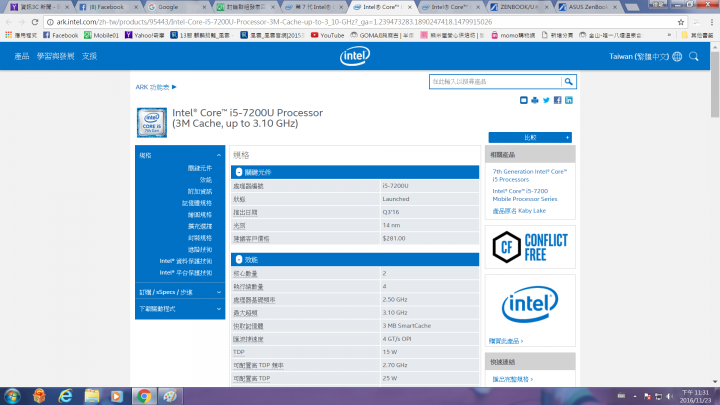Open the media player taskbar icon
Image resolution: width=720 pixels, height=405 pixels.
coord(117,396)
